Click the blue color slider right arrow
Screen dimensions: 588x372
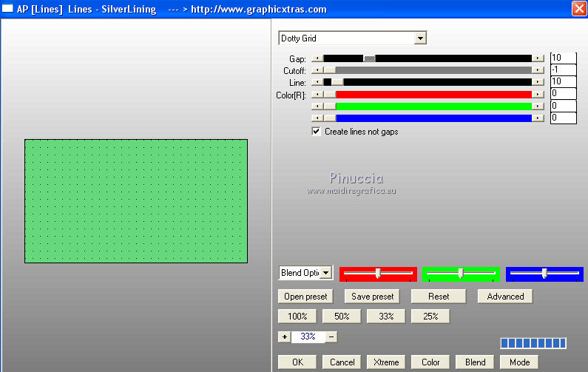(x=538, y=118)
